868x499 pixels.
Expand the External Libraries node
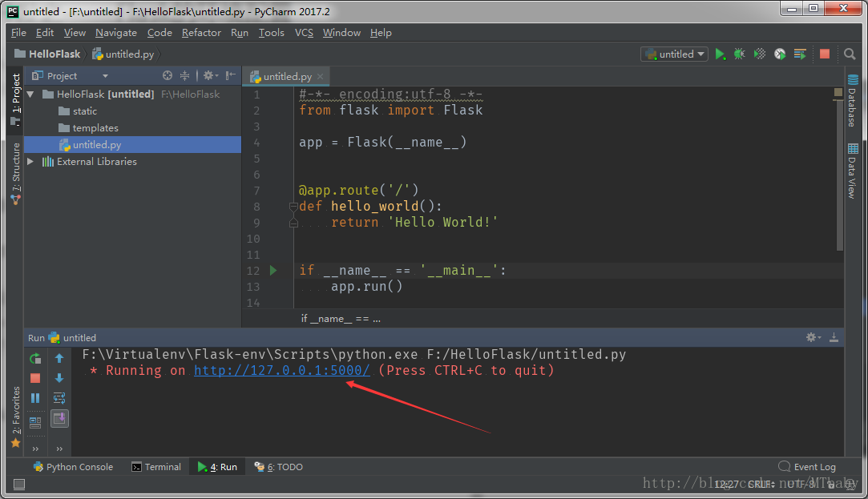[x=30, y=162]
